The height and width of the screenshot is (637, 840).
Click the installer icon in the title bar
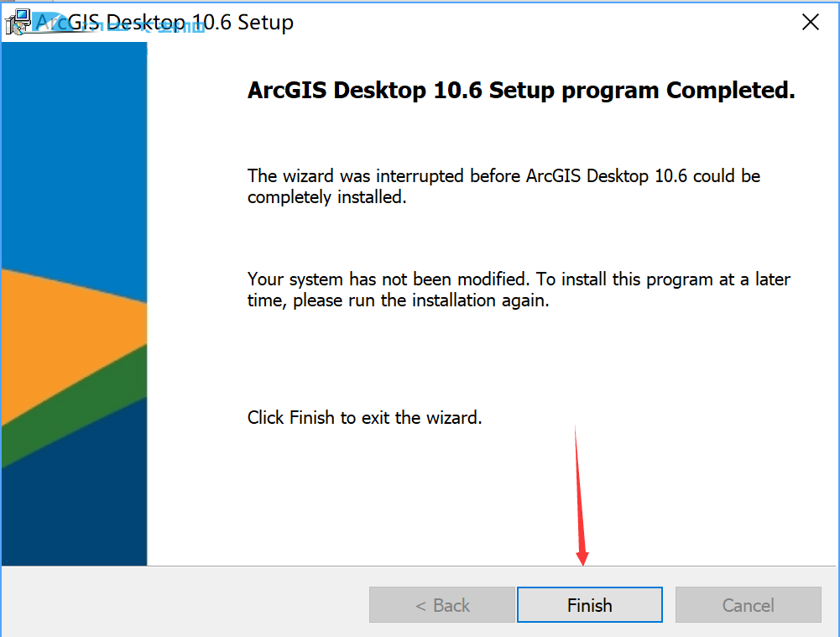click(18, 23)
